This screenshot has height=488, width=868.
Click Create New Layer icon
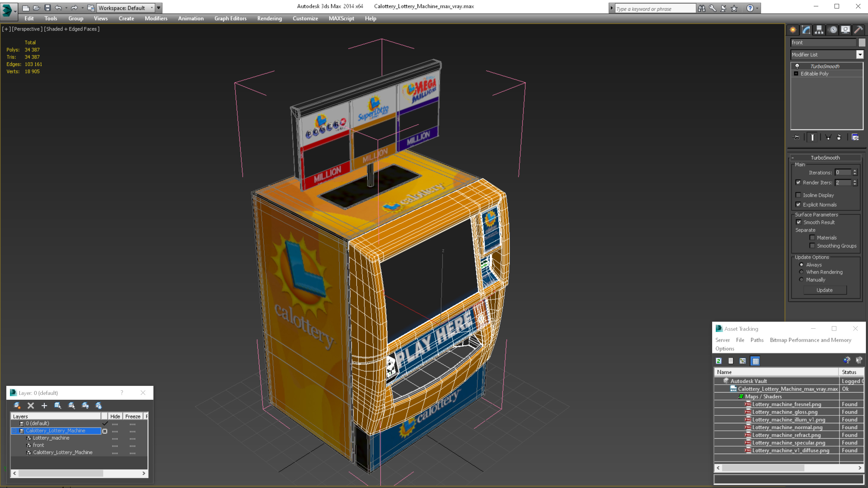click(x=17, y=405)
